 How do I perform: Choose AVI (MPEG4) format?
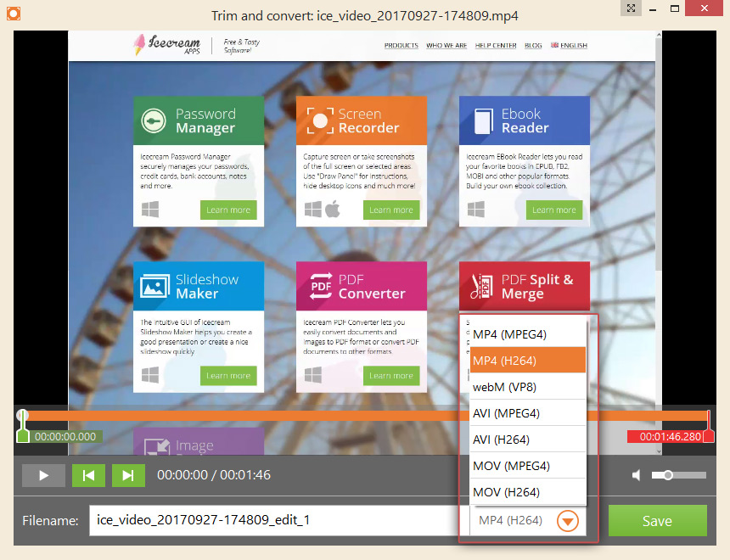click(x=527, y=413)
